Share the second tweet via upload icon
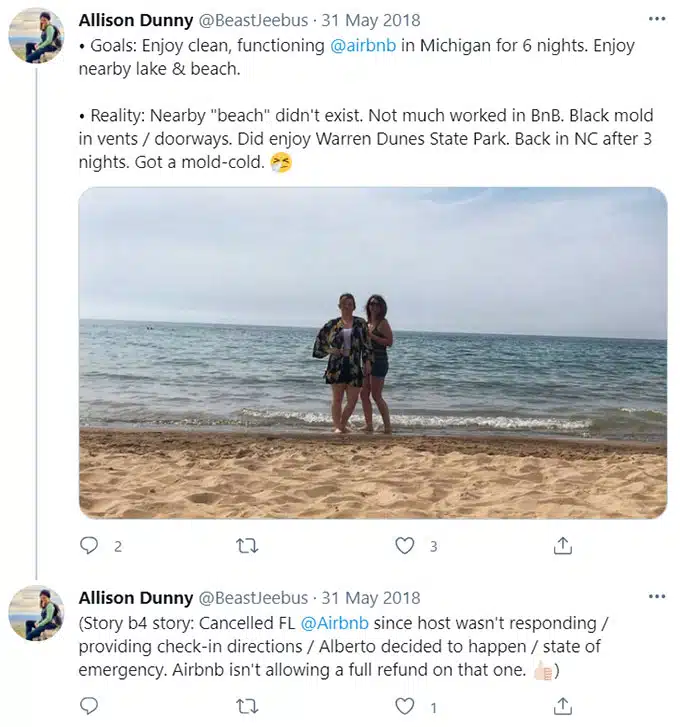680x727 pixels. [x=563, y=707]
